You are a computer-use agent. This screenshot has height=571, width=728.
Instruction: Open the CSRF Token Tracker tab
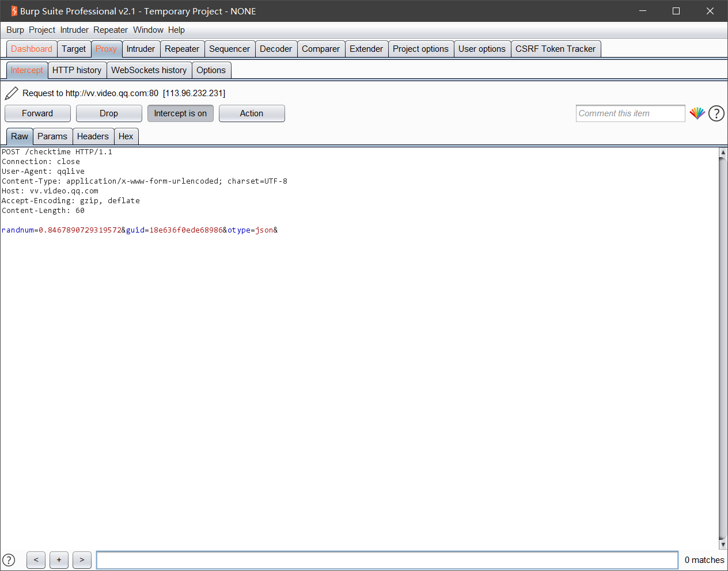point(555,49)
